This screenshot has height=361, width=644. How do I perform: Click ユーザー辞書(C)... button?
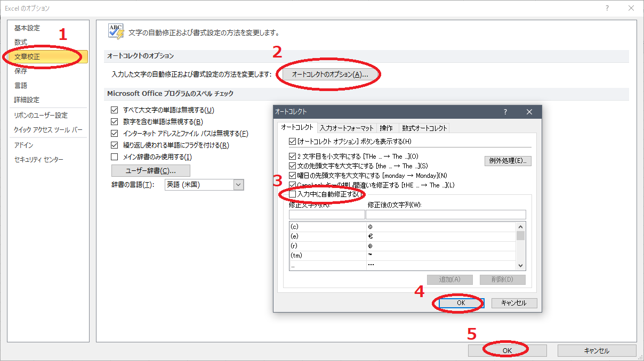pos(150,170)
